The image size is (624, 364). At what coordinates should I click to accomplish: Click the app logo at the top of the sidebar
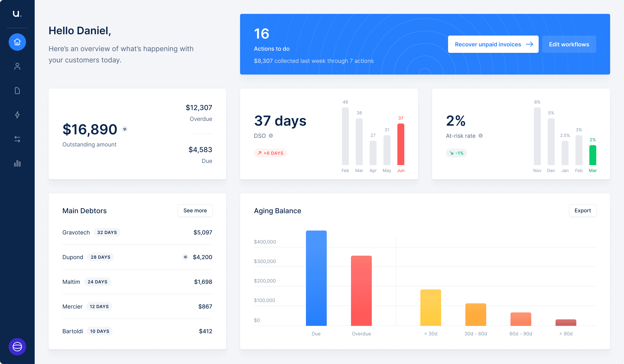[17, 14]
